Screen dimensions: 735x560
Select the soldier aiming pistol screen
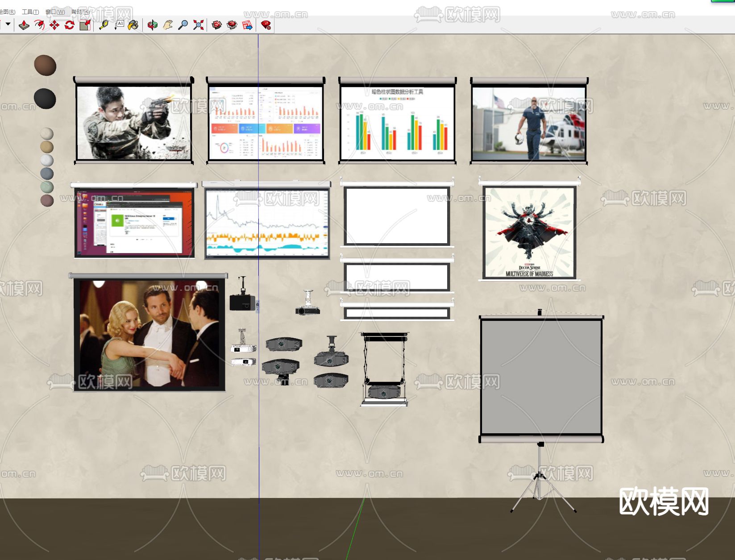click(134, 120)
